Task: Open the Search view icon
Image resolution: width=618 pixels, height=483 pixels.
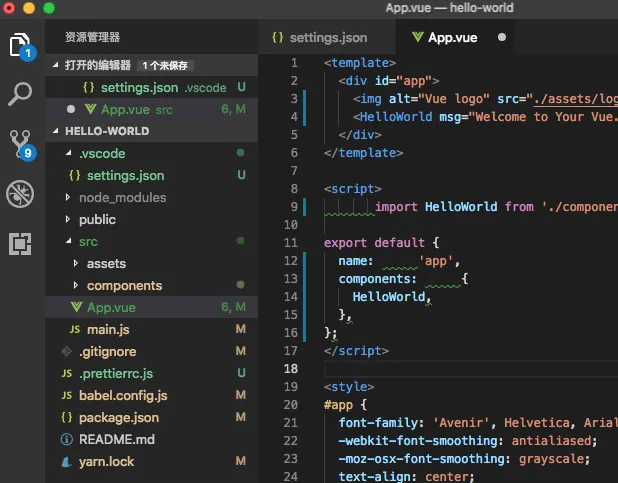Action: pos(20,94)
